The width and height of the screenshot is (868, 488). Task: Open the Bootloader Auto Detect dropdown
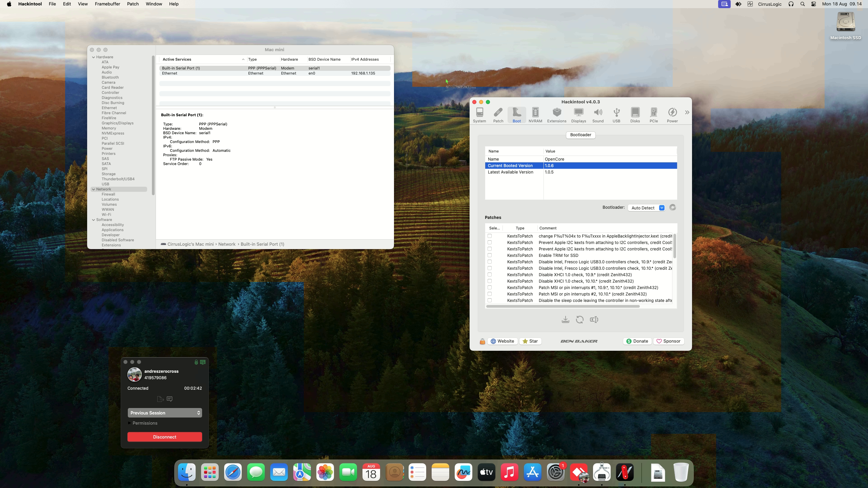point(647,208)
